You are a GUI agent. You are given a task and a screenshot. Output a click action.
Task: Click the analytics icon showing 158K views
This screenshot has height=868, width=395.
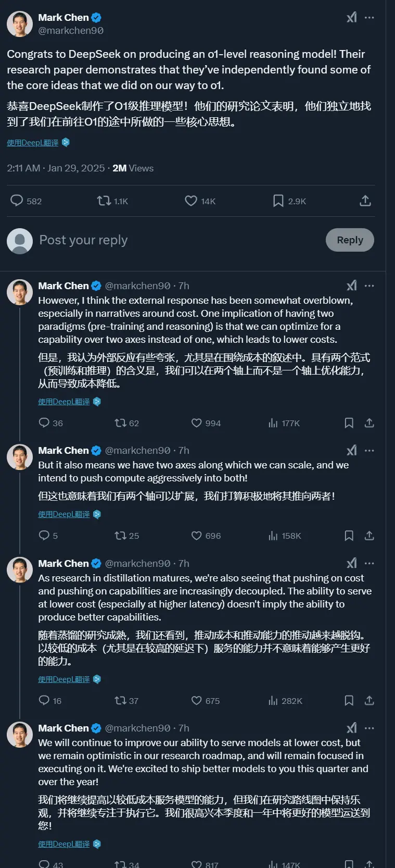[x=273, y=536]
